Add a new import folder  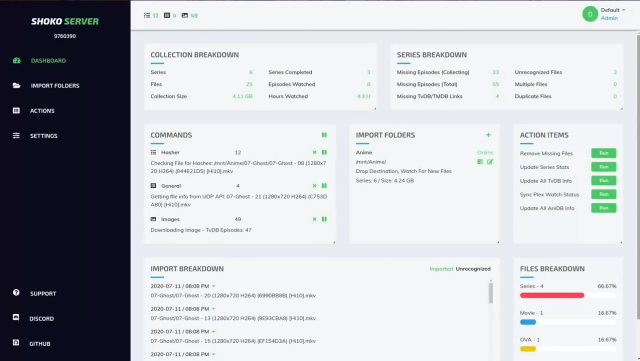[488, 135]
